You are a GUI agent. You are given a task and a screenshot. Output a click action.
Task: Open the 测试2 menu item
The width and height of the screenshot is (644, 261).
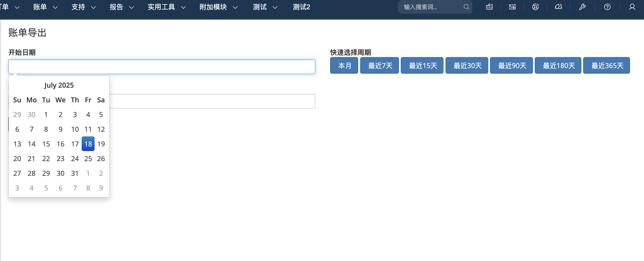(x=301, y=7)
